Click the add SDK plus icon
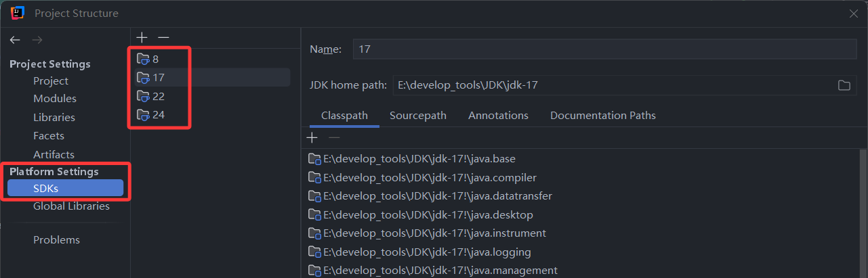The image size is (868, 278). 142,37
